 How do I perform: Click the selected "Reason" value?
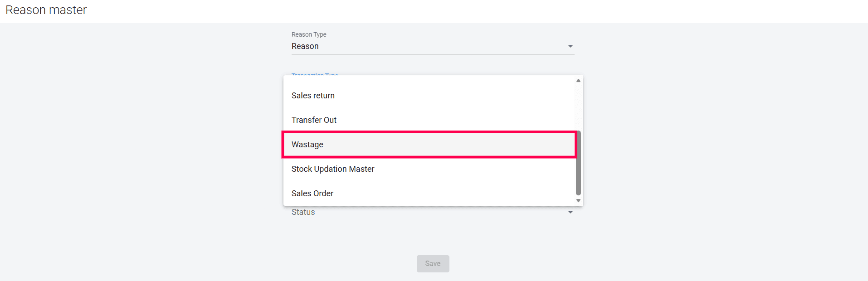pyautogui.click(x=305, y=46)
